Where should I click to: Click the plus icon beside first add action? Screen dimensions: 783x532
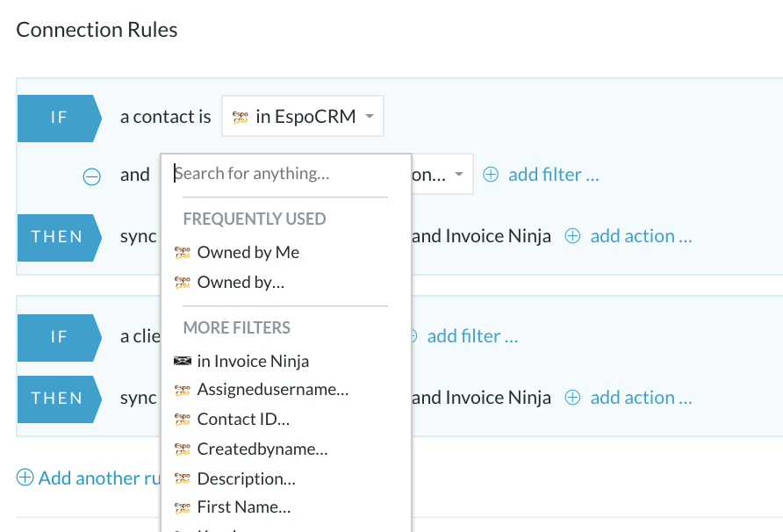click(572, 236)
